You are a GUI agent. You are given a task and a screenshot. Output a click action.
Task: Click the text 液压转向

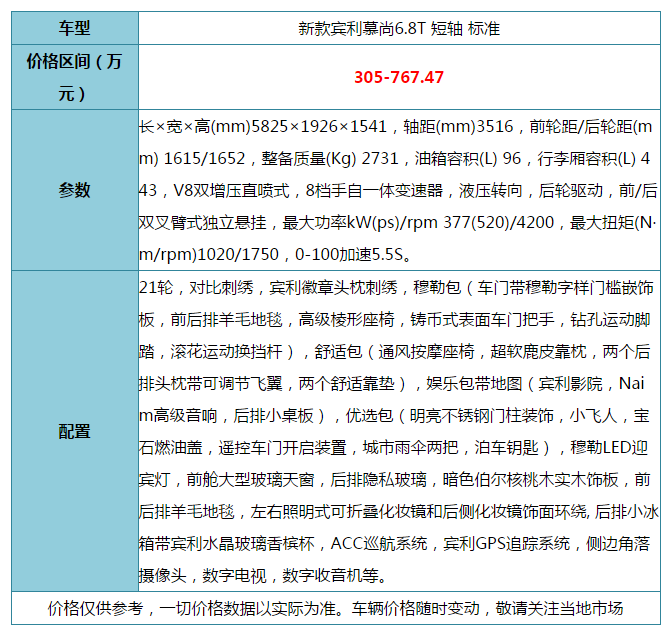pos(491,191)
